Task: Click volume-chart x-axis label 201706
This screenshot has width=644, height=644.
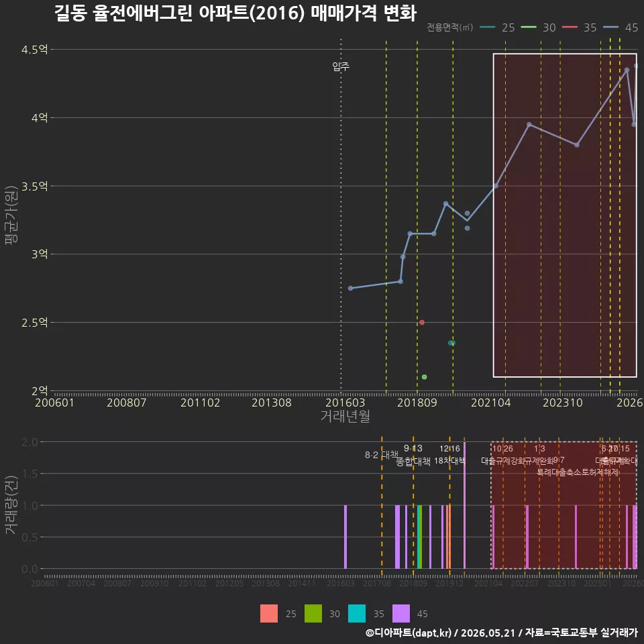Action: (x=377, y=583)
